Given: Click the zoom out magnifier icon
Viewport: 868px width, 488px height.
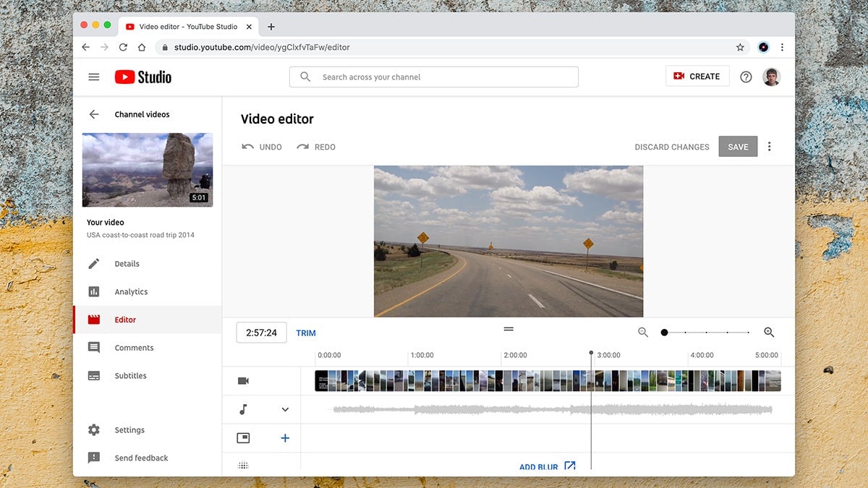Looking at the screenshot, I should pos(643,333).
